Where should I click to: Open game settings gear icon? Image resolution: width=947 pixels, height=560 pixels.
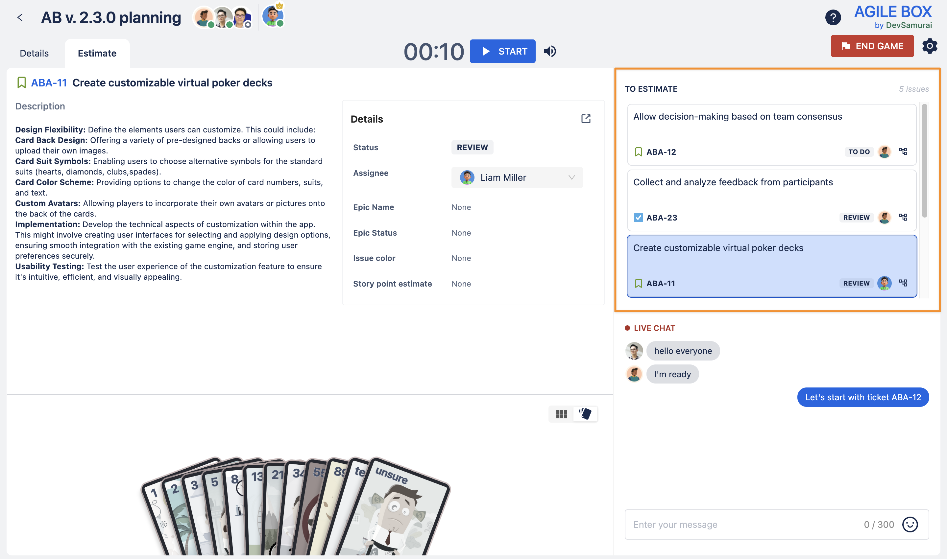(929, 46)
